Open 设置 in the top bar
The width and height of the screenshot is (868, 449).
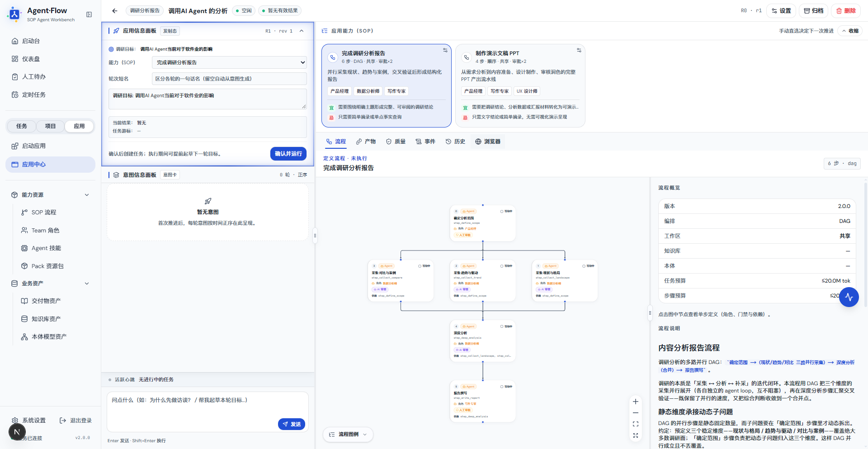click(781, 11)
